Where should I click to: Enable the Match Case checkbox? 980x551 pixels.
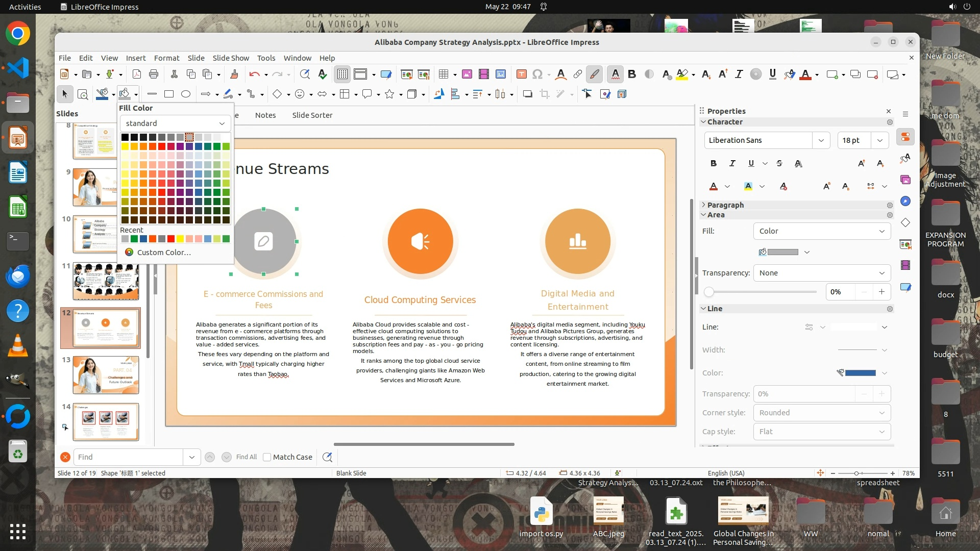coord(267,457)
